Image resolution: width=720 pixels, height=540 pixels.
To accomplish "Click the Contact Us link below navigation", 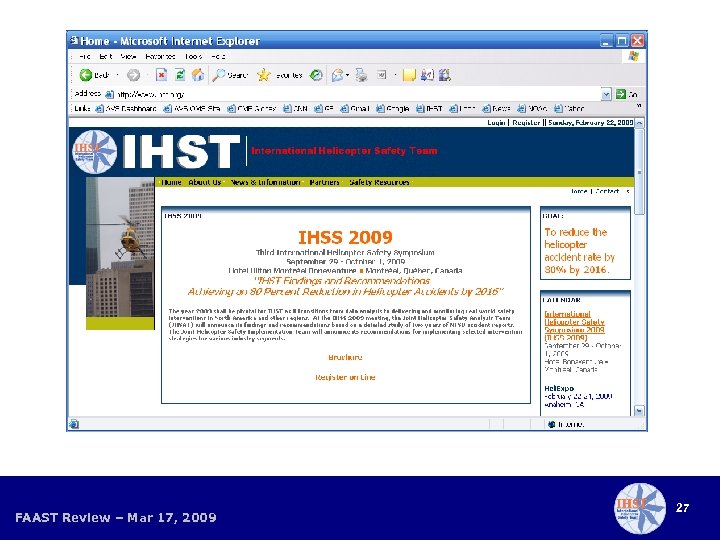I will 613,191.
